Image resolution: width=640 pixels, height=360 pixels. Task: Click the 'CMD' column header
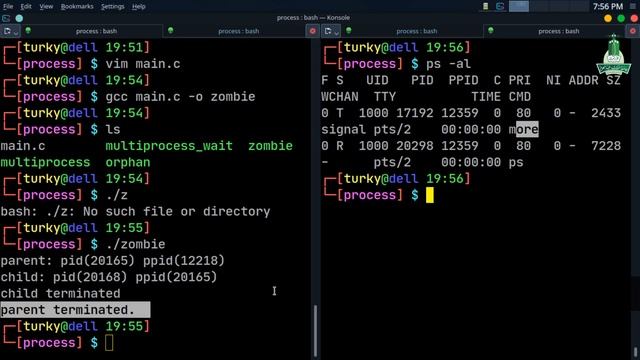[520, 97]
